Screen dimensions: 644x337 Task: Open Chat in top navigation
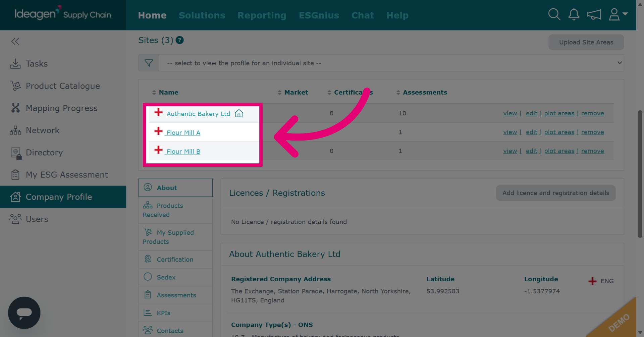[x=363, y=15]
